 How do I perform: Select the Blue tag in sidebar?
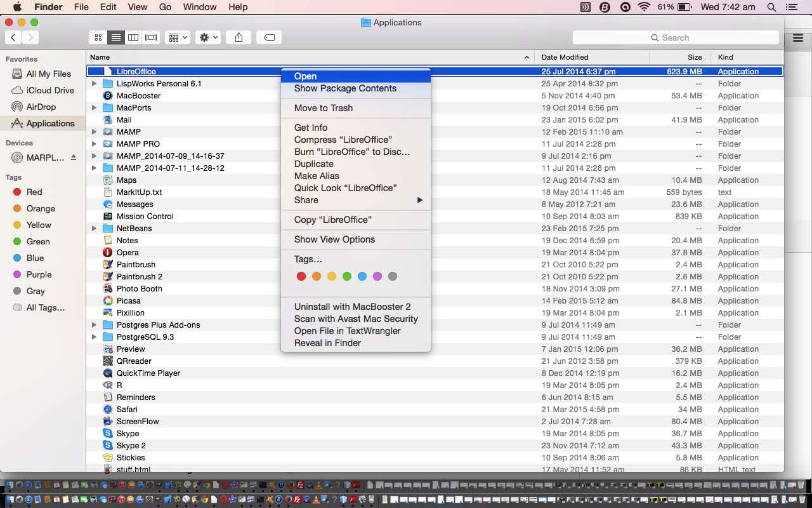(x=42, y=258)
